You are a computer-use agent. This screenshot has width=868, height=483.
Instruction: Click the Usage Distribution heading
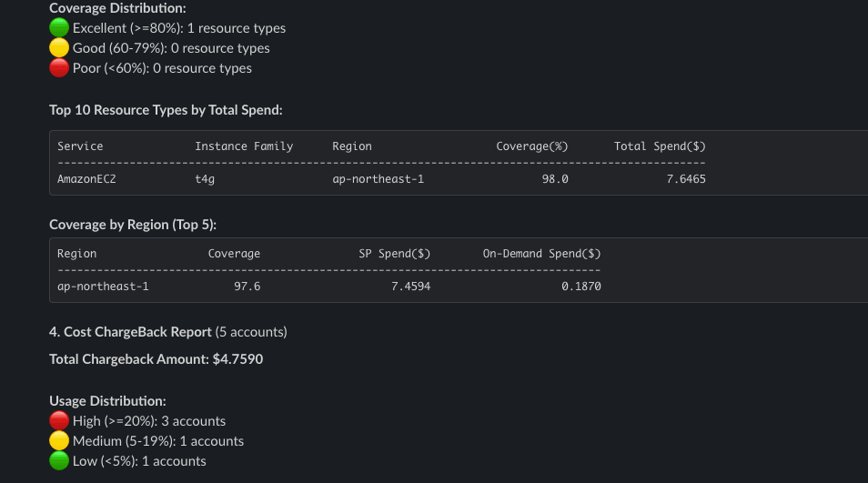click(107, 401)
